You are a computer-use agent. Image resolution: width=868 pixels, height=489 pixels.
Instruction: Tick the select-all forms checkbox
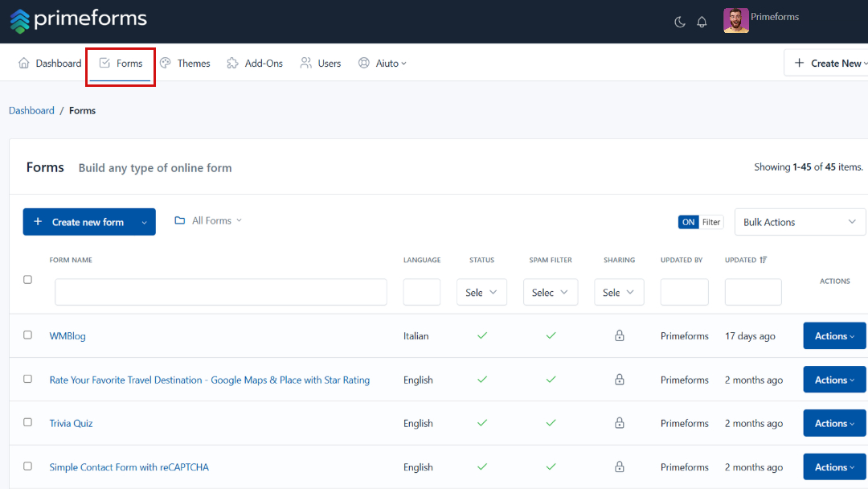27,280
